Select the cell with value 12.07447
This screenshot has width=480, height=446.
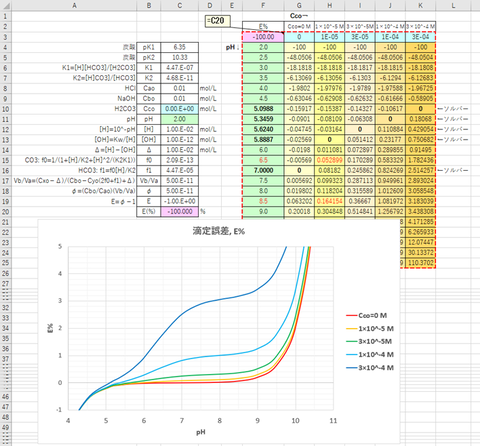(x=420, y=242)
